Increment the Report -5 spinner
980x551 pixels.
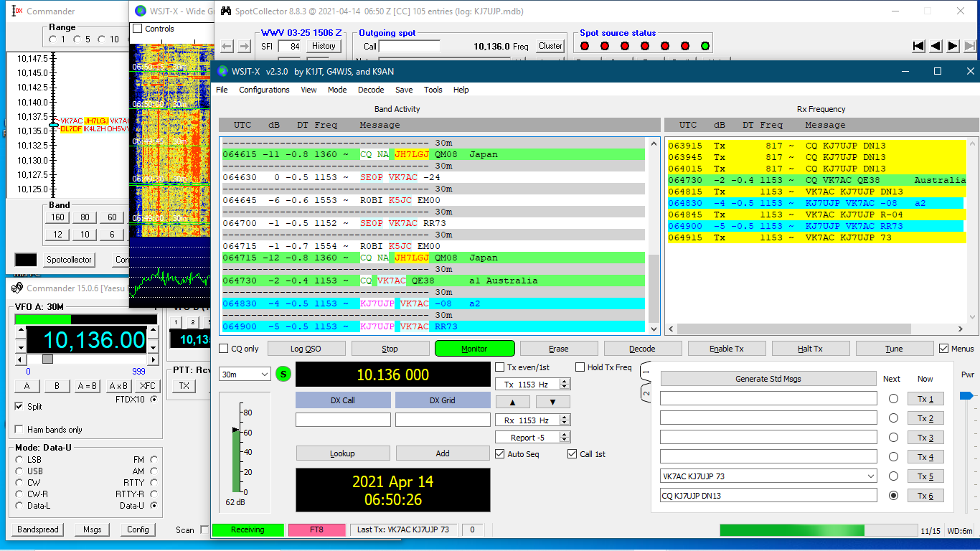pyautogui.click(x=565, y=435)
